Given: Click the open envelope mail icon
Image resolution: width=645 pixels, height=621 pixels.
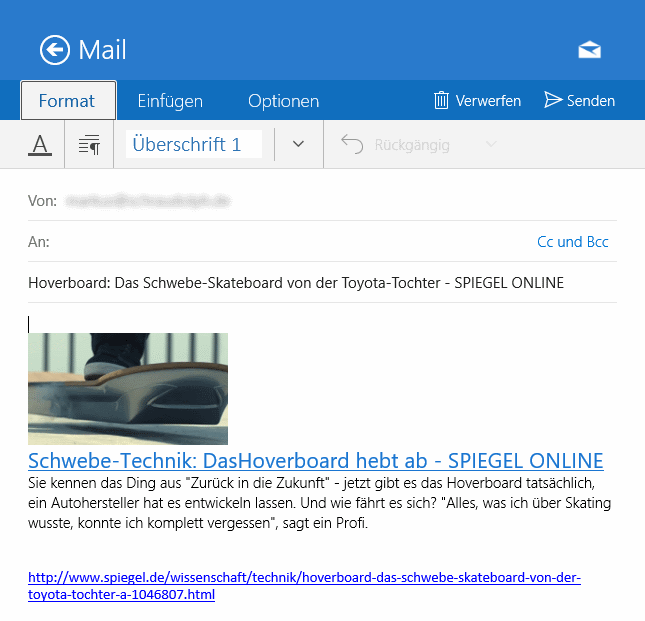Looking at the screenshot, I should pos(589,50).
